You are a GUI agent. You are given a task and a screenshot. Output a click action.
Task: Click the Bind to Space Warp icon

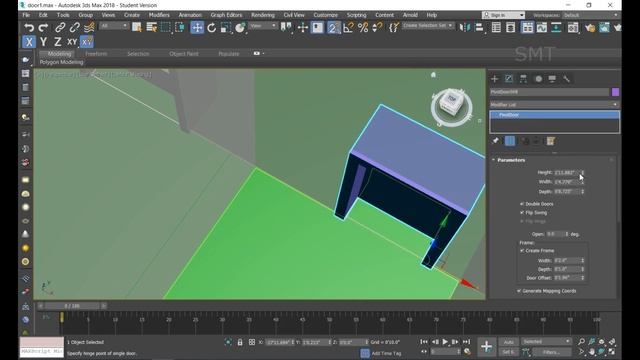coord(89,27)
